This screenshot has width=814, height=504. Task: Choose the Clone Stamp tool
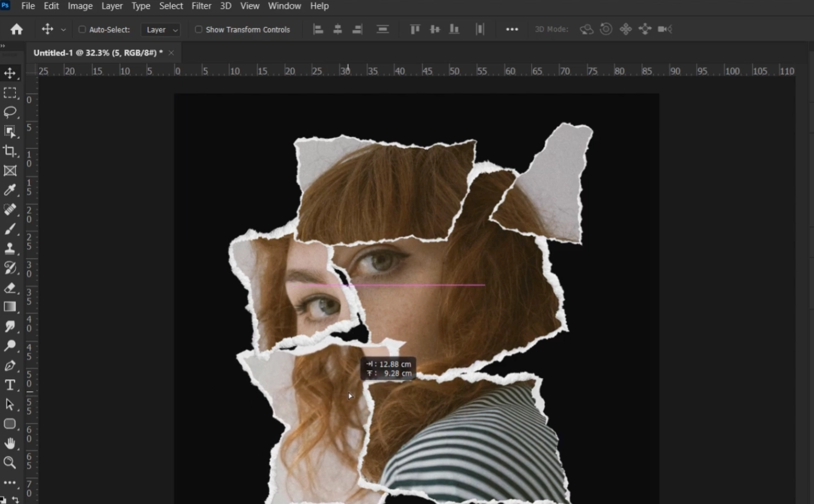click(10, 248)
